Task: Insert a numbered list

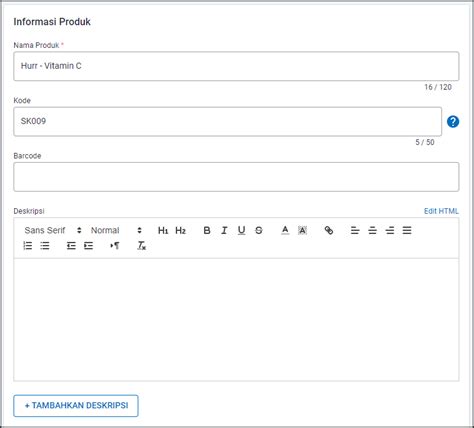Action: 28,246
